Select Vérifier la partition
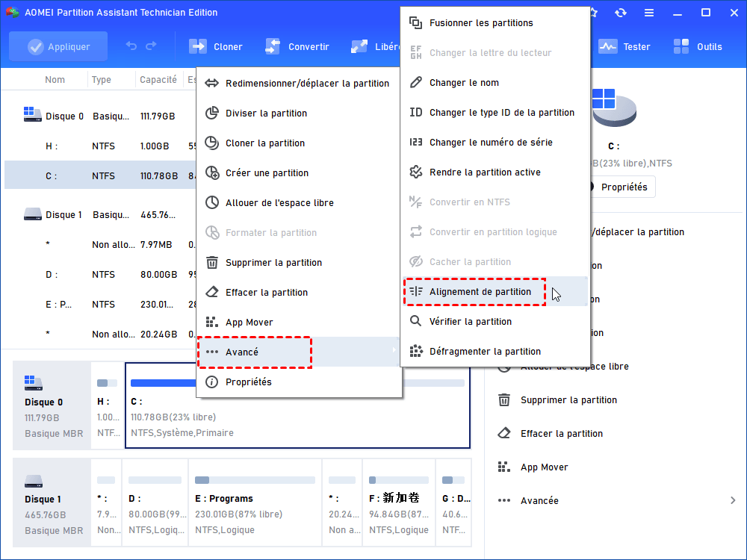This screenshot has height=560, width=747. pyautogui.click(x=495, y=321)
